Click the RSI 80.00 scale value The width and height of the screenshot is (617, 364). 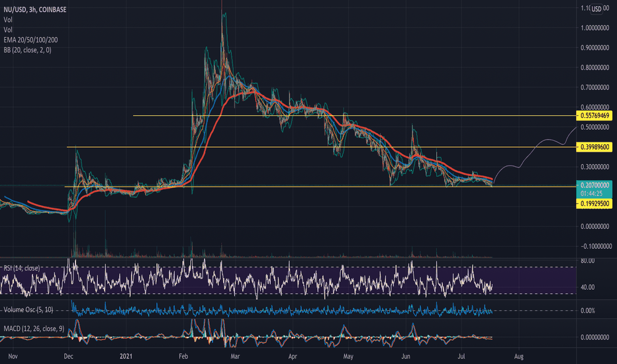point(588,261)
